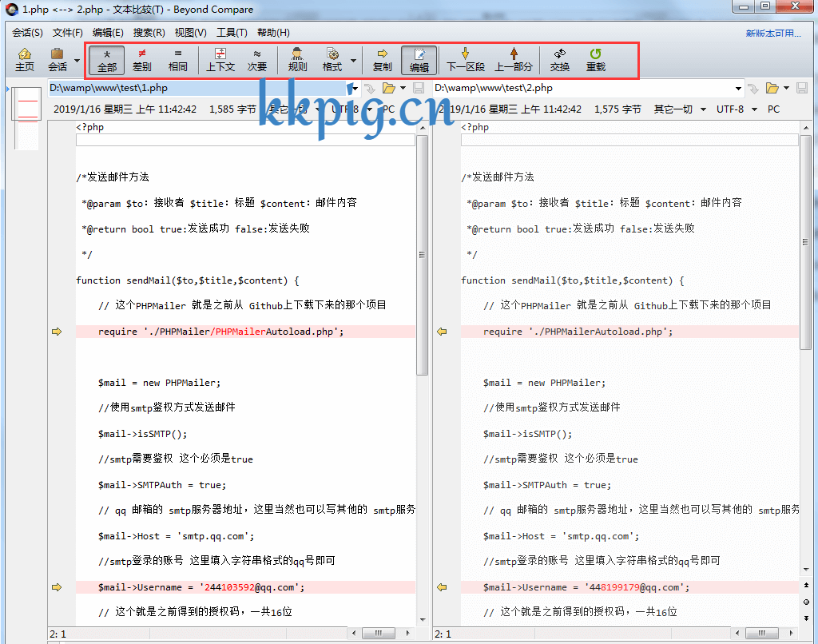The height and width of the screenshot is (644, 818).
Task: Click the D:\wamp\www\test\1.php path field
Action: 197,88
